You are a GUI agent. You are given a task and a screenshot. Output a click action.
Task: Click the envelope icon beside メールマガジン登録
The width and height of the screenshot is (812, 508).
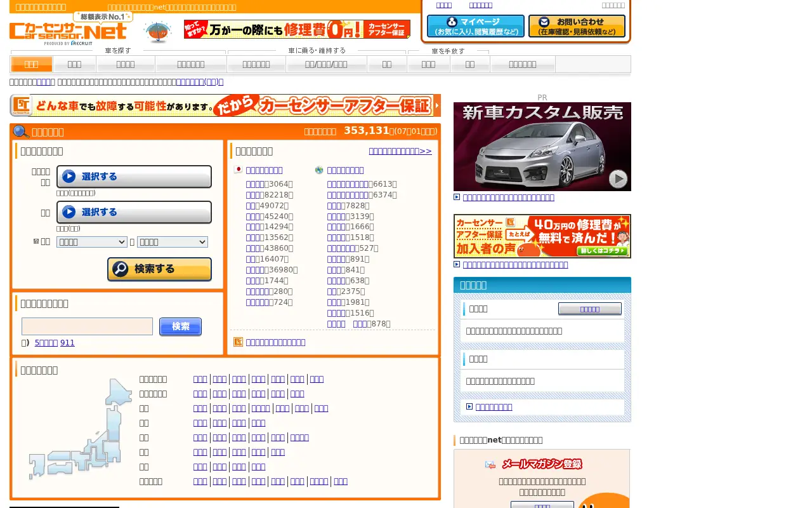(x=490, y=464)
